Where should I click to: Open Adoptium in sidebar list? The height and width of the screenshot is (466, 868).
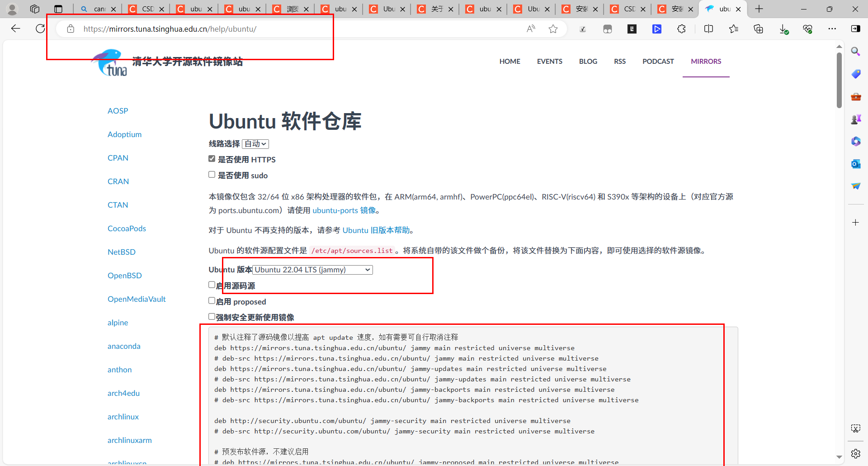[x=125, y=134]
